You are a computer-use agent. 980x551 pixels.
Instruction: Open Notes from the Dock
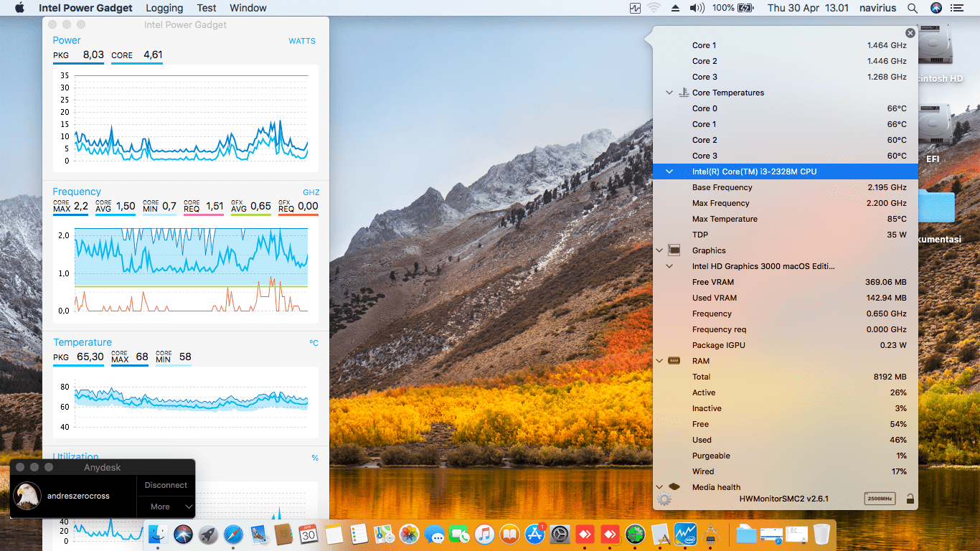pos(334,534)
